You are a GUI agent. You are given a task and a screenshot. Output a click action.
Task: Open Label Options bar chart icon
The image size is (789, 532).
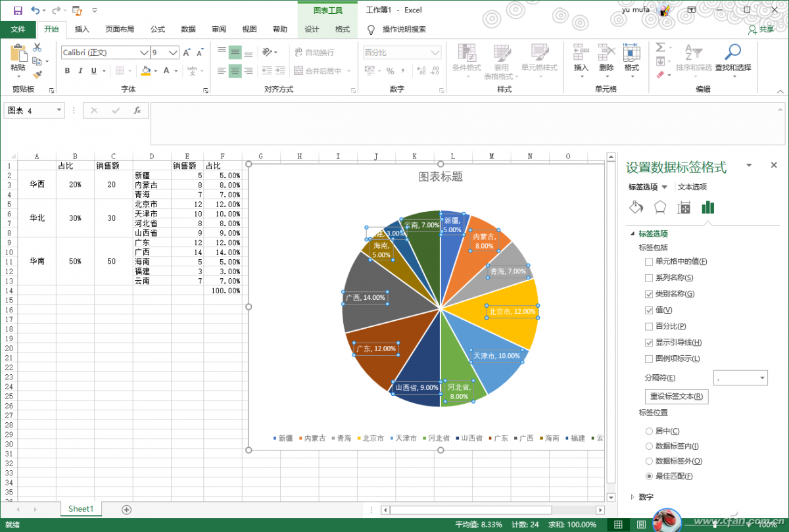point(708,208)
